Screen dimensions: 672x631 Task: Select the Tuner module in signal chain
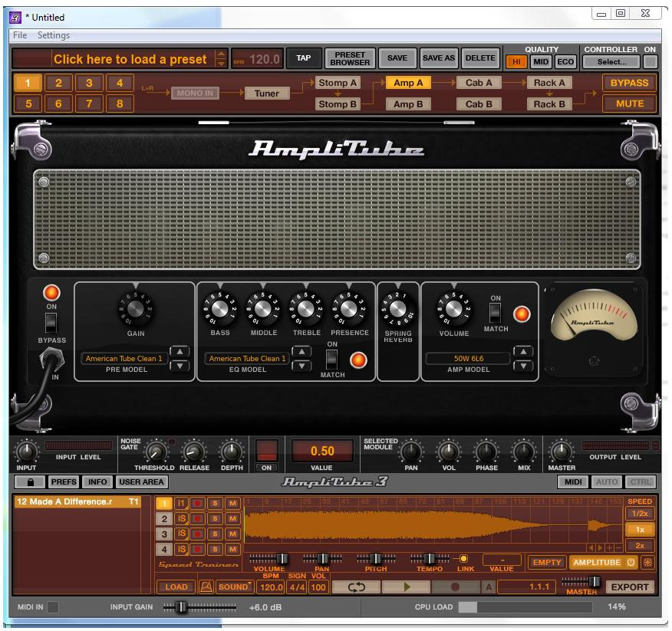[266, 94]
